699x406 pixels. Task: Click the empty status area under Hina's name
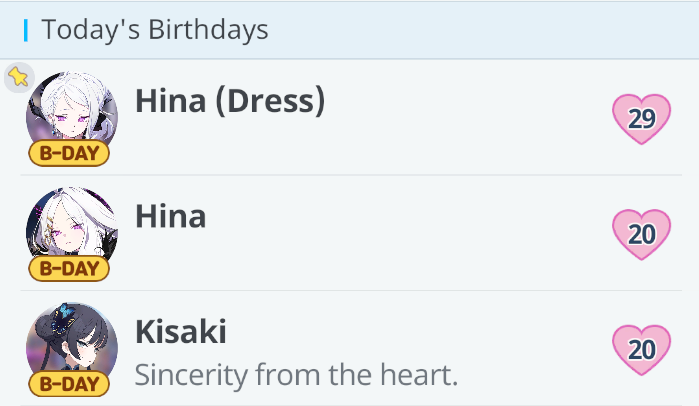(300, 258)
